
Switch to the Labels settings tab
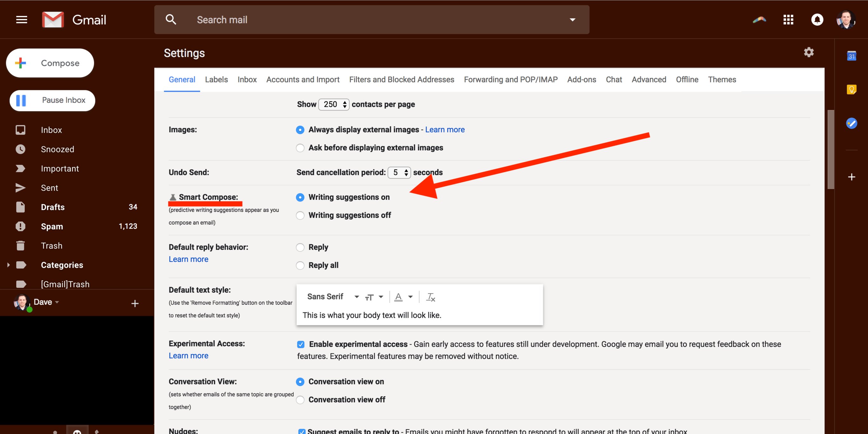pos(216,79)
